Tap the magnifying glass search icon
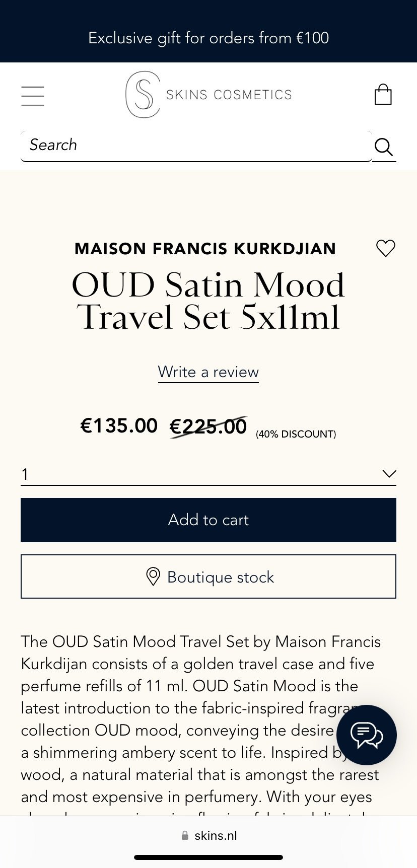 384,147
